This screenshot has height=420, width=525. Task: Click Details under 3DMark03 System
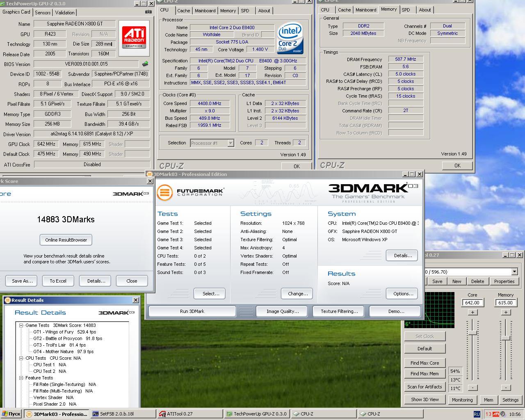click(x=403, y=256)
